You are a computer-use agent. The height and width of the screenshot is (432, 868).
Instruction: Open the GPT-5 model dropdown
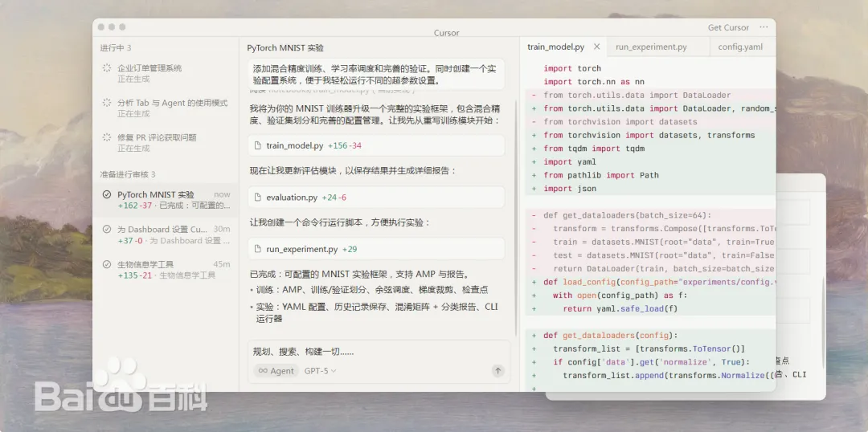321,371
